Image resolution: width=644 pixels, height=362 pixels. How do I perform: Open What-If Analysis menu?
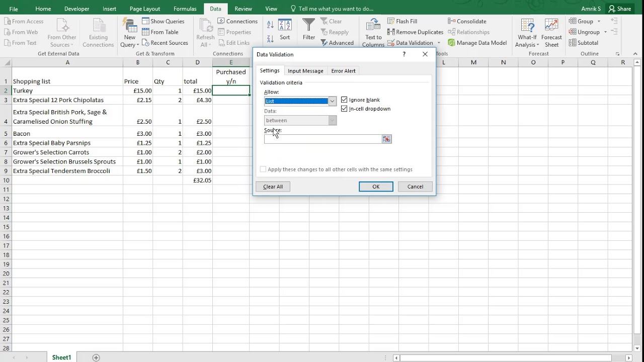pyautogui.click(x=527, y=33)
